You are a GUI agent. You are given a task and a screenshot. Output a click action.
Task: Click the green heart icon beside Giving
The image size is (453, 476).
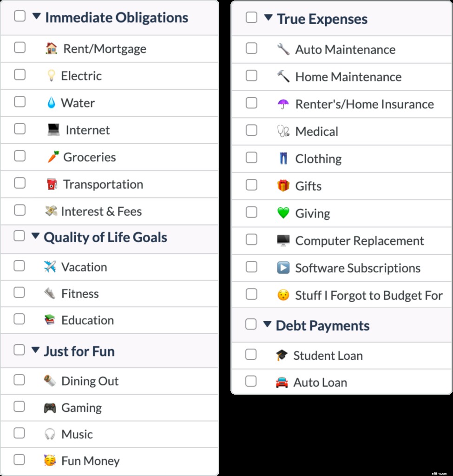click(x=283, y=213)
